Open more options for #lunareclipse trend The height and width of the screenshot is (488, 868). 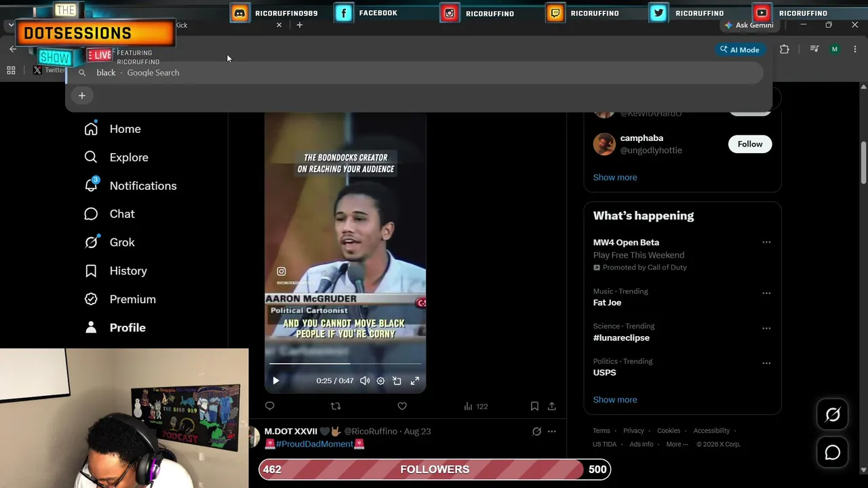(x=766, y=329)
